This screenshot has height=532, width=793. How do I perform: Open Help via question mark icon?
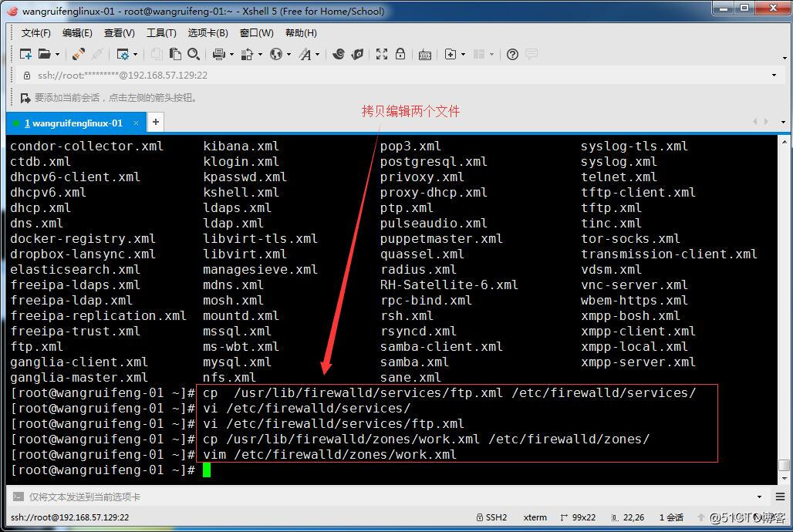point(512,54)
